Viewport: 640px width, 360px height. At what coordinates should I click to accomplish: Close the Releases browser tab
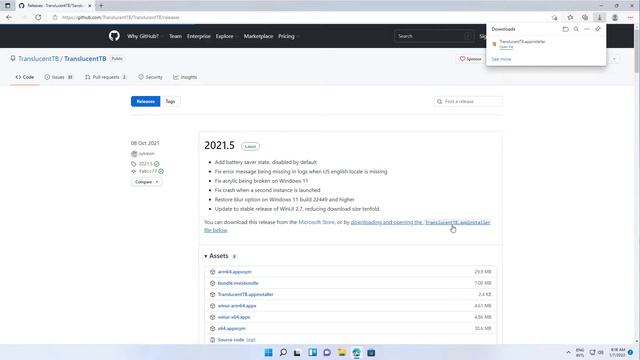tap(89, 6)
